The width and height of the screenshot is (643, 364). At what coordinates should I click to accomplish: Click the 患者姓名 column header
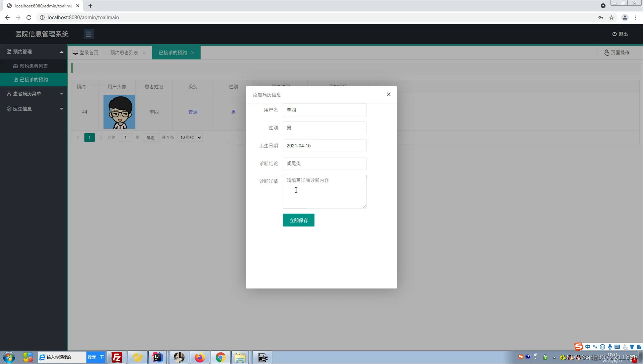coord(154,87)
